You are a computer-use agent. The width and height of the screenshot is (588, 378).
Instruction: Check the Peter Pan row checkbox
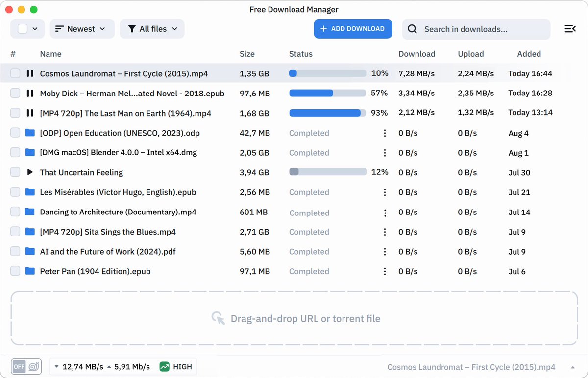pos(15,271)
